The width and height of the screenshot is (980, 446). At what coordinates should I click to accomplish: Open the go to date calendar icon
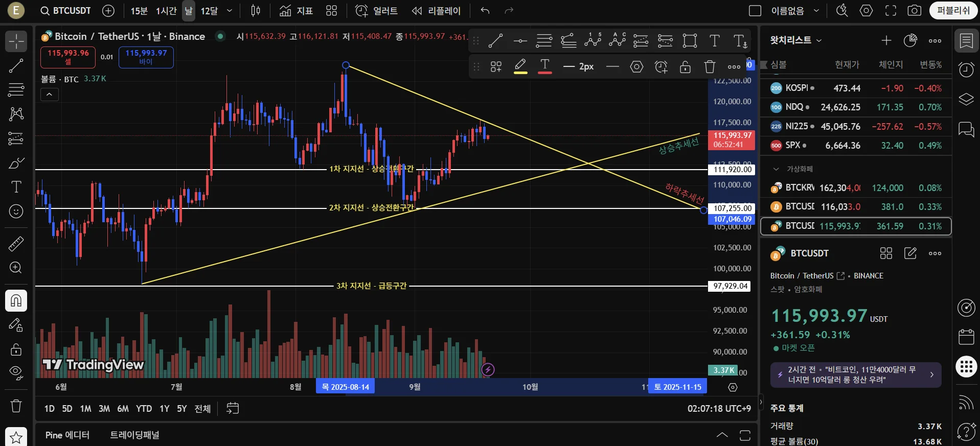233,408
